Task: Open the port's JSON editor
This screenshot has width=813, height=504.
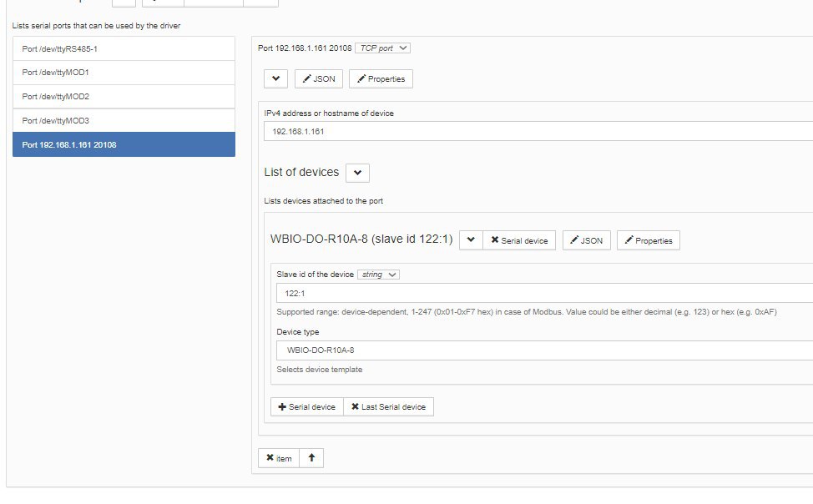Action: coord(319,78)
